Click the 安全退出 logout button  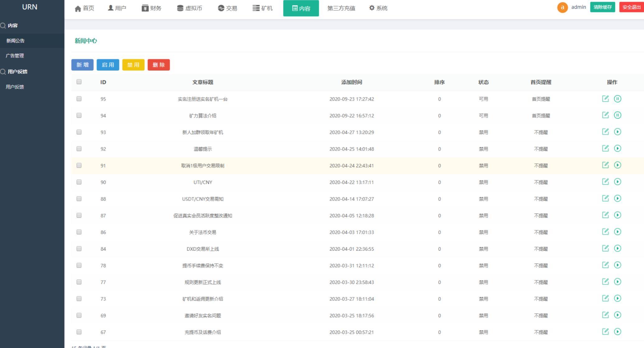coord(631,7)
